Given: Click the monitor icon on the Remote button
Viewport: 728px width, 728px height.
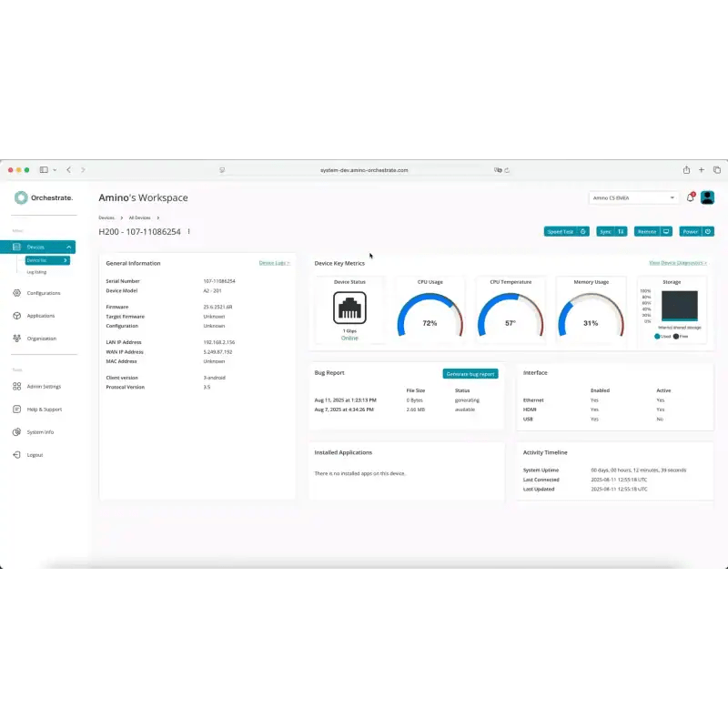Looking at the screenshot, I should (666, 232).
